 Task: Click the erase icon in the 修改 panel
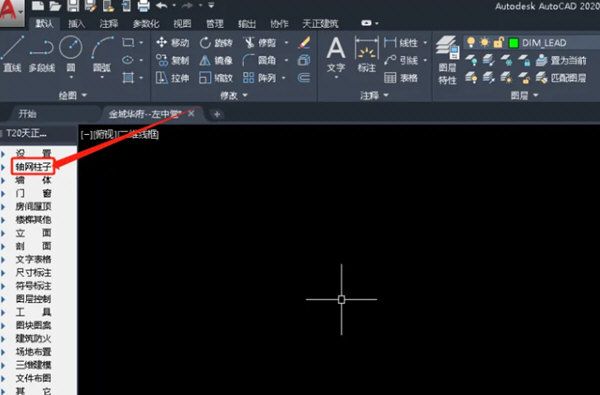click(x=304, y=42)
